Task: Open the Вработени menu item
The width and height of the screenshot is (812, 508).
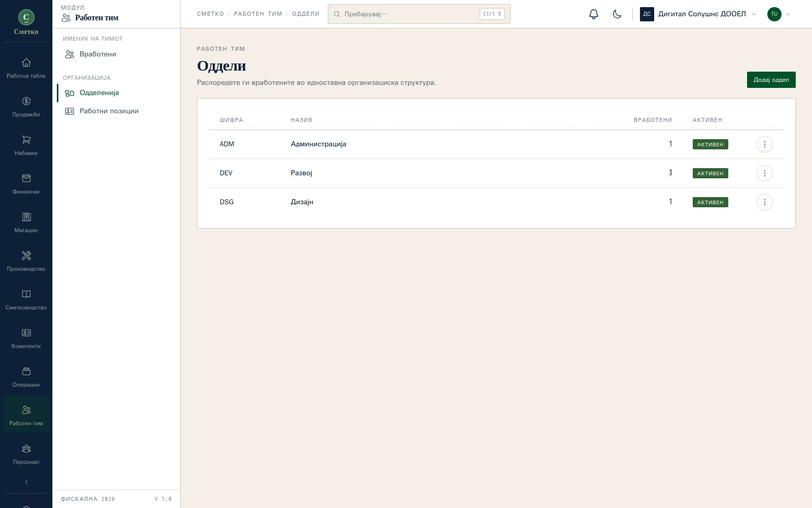Action: [116, 54]
